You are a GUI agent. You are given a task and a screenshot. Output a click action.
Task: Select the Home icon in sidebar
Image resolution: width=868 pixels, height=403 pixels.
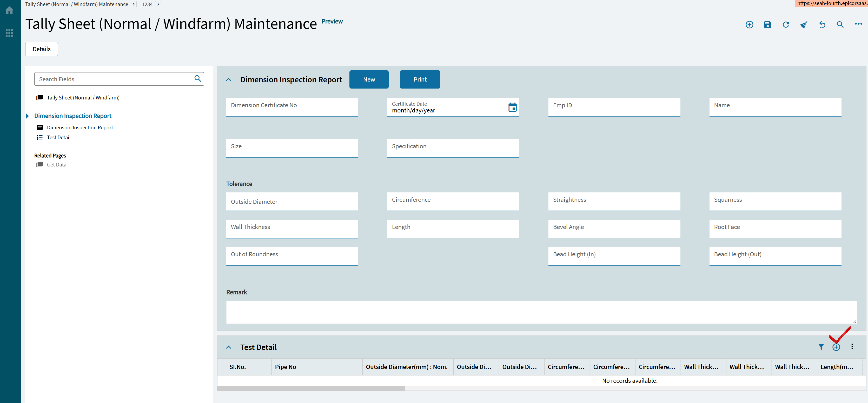pyautogui.click(x=9, y=10)
